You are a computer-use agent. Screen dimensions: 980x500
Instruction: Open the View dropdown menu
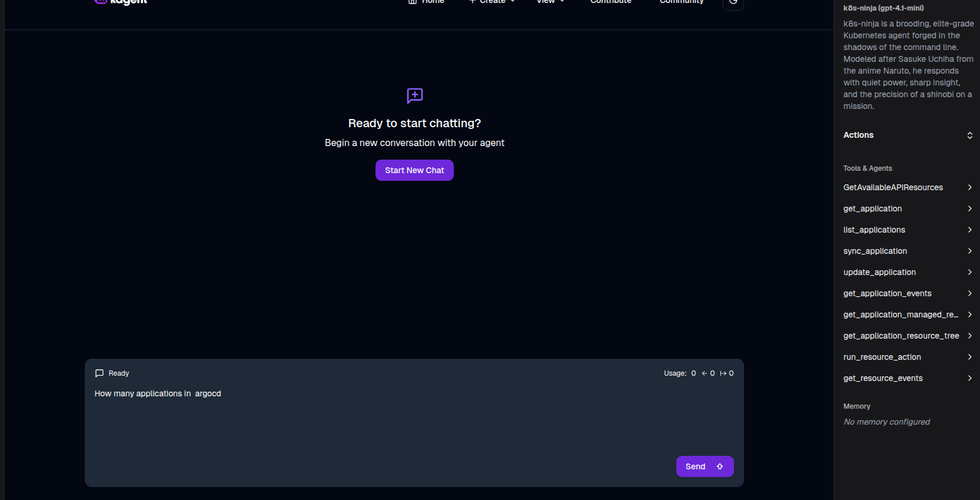[550, 2]
